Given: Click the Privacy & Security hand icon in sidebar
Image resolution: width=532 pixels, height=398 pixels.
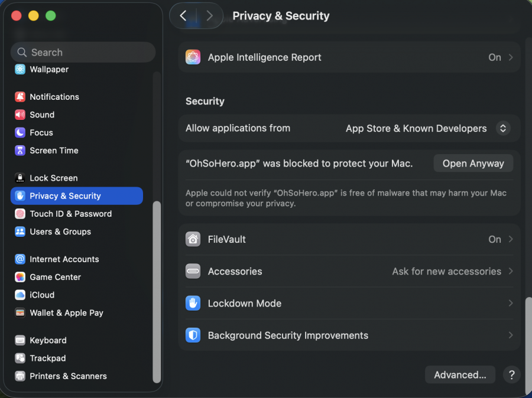Looking at the screenshot, I should coord(20,195).
